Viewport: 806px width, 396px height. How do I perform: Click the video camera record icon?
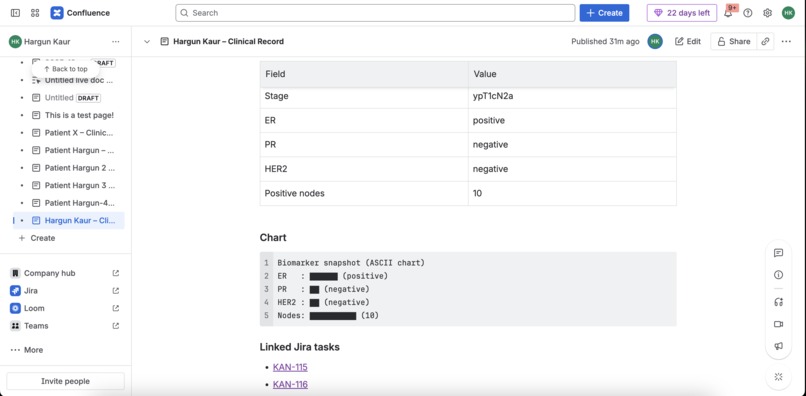click(778, 324)
